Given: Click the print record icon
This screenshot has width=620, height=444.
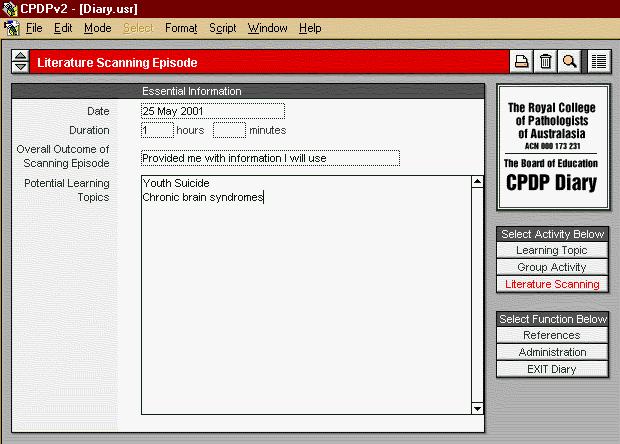Looking at the screenshot, I should [521, 62].
